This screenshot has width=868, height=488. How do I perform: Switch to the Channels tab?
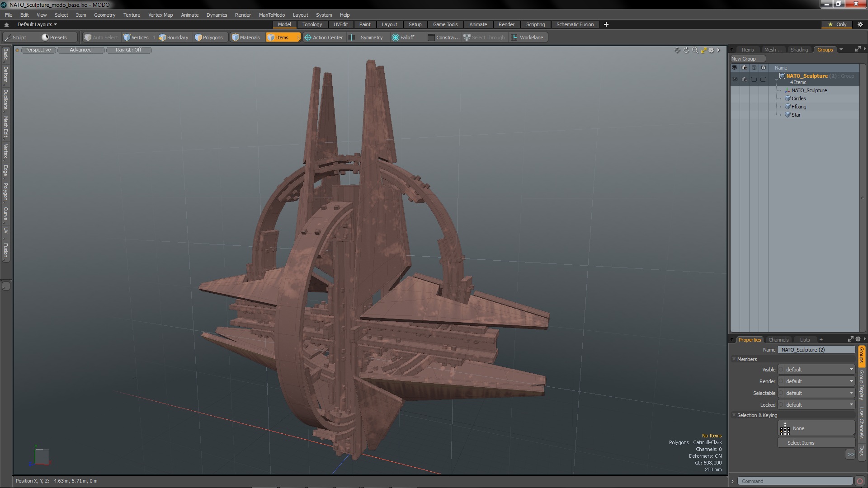coord(778,340)
